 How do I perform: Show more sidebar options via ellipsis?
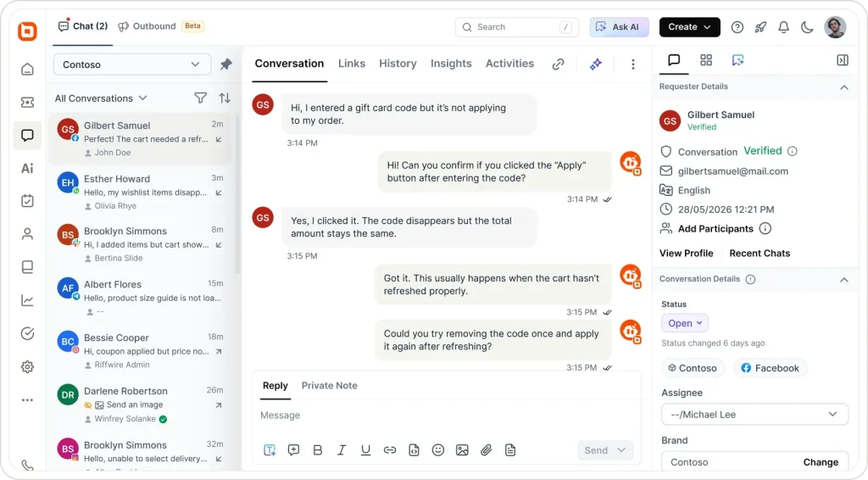click(x=27, y=399)
